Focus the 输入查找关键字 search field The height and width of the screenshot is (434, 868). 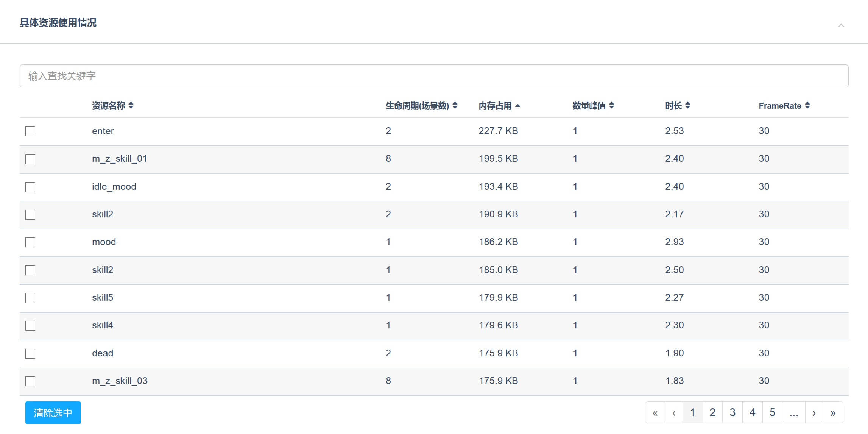pos(434,76)
